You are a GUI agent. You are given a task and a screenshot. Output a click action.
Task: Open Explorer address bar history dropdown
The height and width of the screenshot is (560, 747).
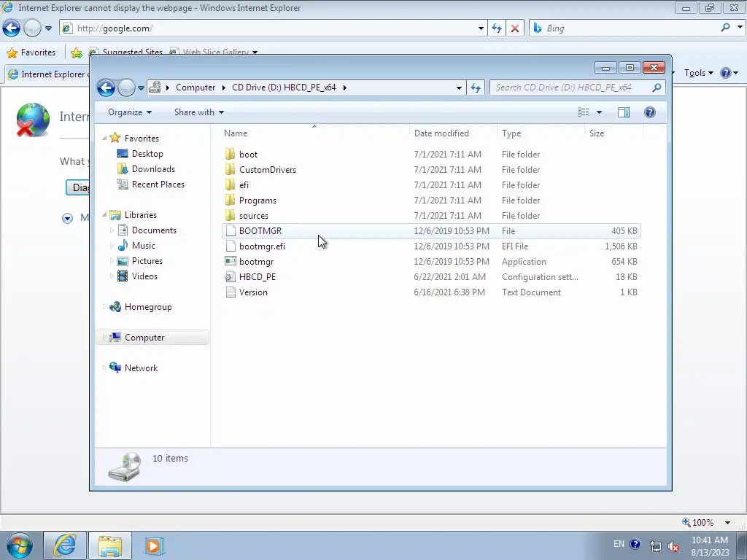pyautogui.click(x=459, y=87)
